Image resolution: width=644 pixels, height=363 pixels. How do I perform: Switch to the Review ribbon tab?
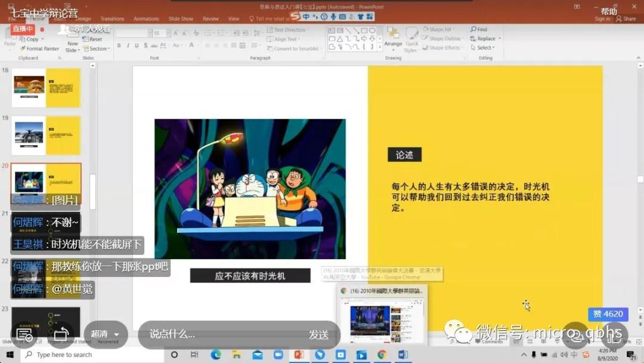[210, 19]
